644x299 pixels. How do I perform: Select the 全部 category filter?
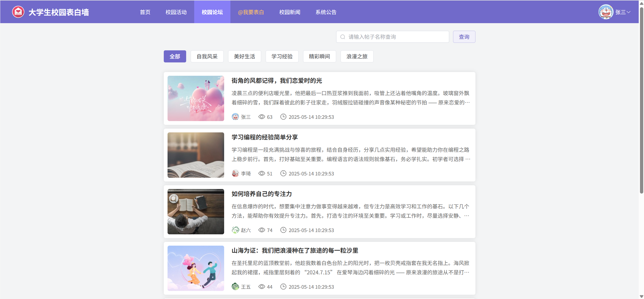pyautogui.click(x=175, y=56)
